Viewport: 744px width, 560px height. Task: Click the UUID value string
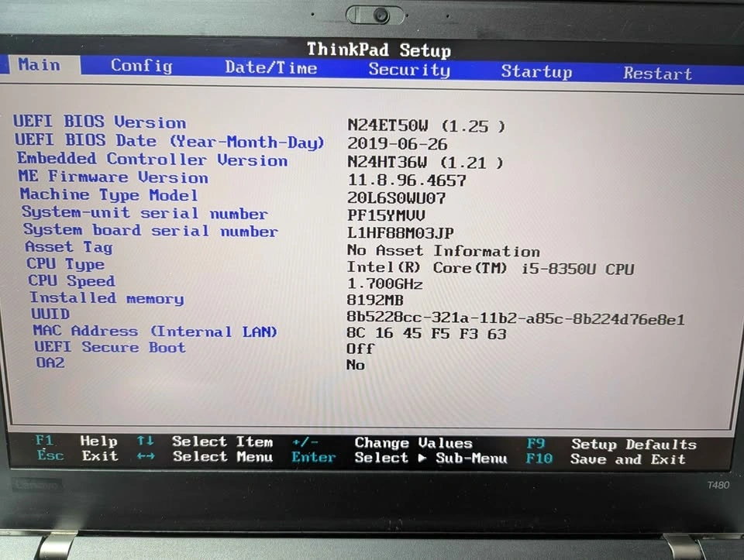(515, 319)
